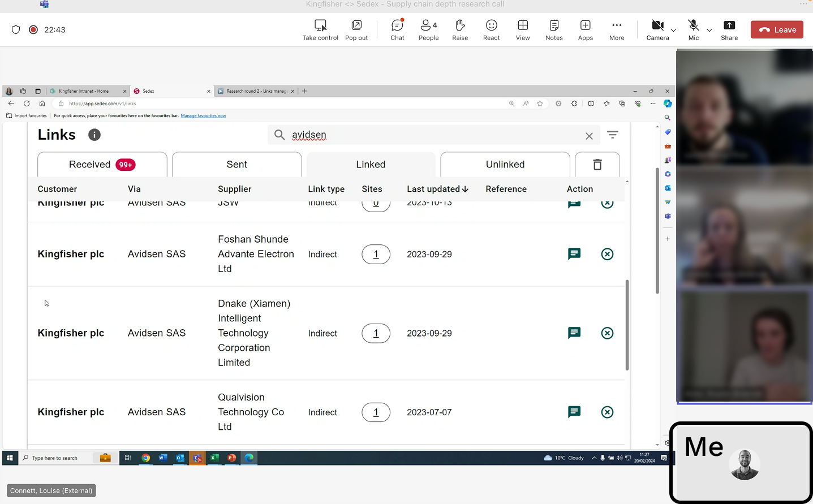Open the Research round 2 browser tab
Screen dimensions: 813x504
[256, 91]
